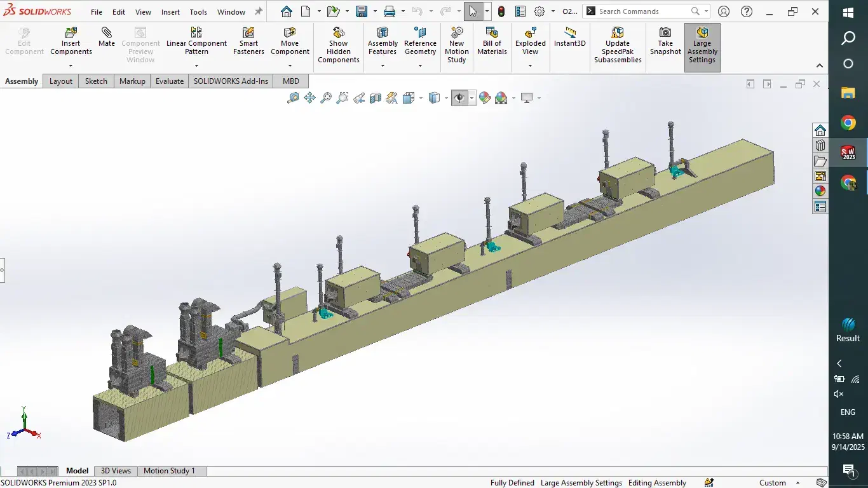Switch to the Evaluate tab
The height and width of the screenshot is (488, 868).
pos(170,81)
